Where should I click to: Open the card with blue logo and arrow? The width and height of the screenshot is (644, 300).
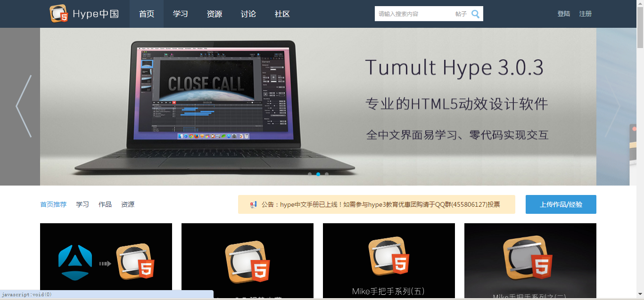(x=106, y=260)
